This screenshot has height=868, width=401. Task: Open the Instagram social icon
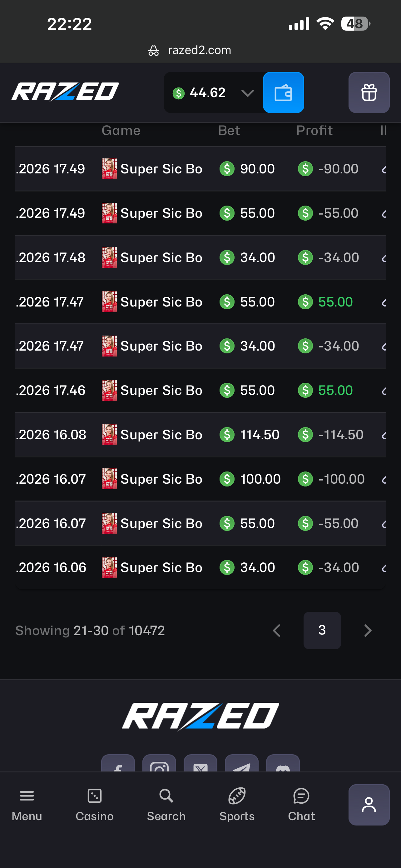click(x=159, y=764)
